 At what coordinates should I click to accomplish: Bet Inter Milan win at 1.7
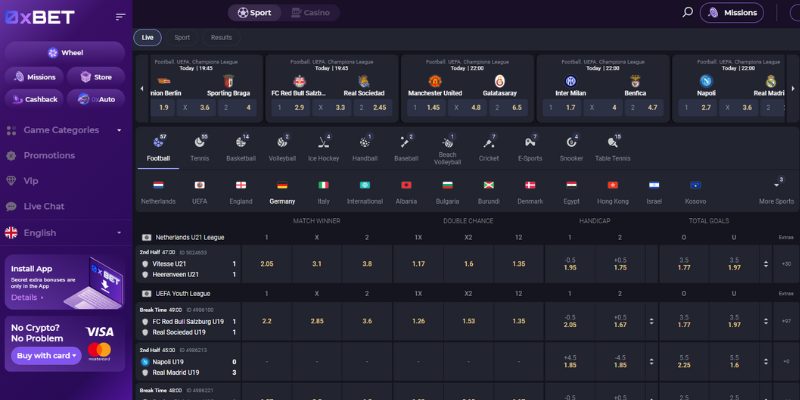coord(560,108)
